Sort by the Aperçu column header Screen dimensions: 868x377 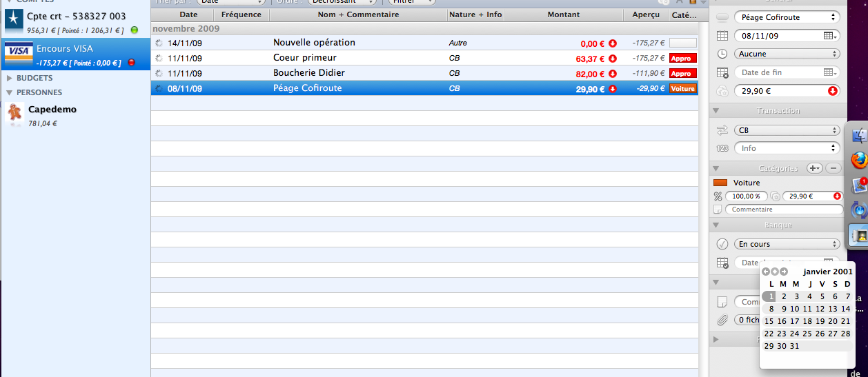click(x=645, y=14)
